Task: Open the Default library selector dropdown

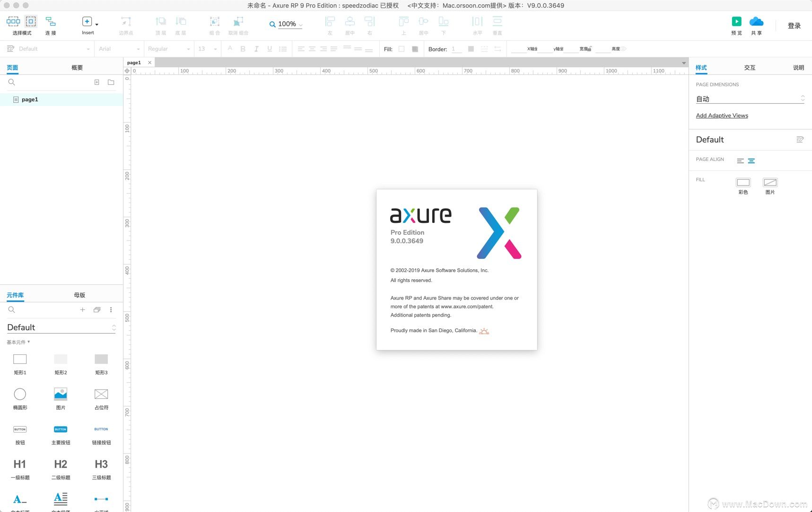Action: click(61, 327)
